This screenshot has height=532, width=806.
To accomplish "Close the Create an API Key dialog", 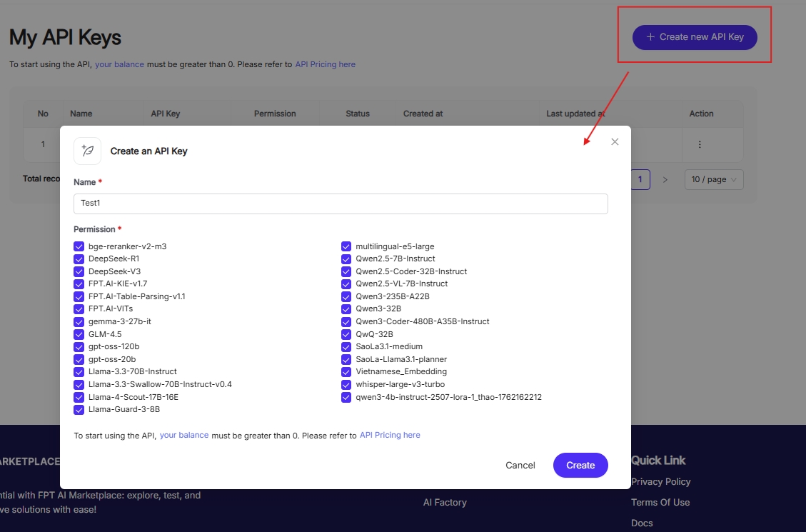I will (615, 142).
